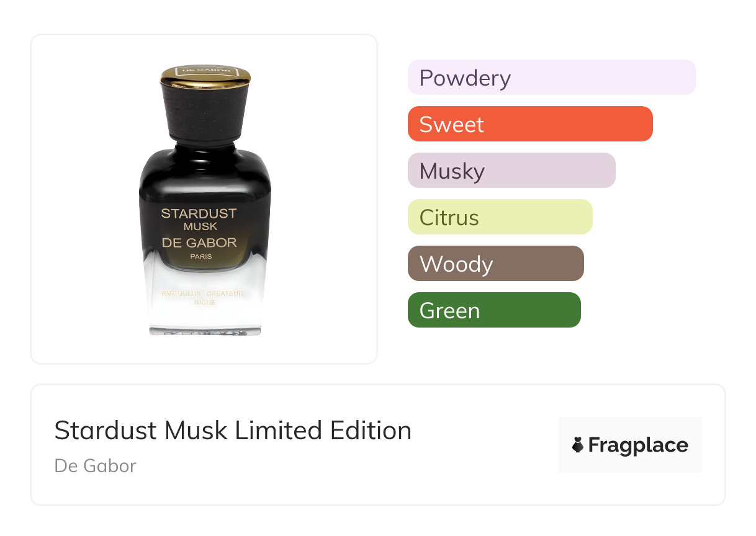756x536 pixels.
Task: Click the DE GABOR PARIS bottle text
Action: click(x=200, y=248)
